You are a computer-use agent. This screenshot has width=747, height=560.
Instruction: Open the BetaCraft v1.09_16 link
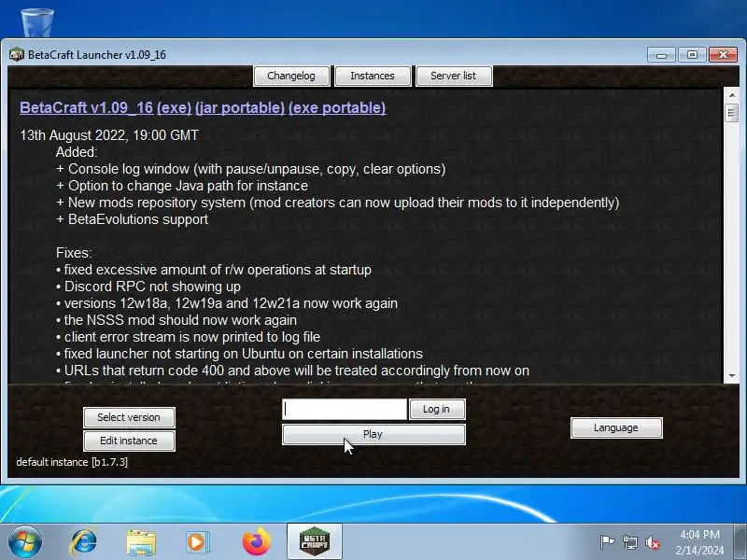[86, 107]
